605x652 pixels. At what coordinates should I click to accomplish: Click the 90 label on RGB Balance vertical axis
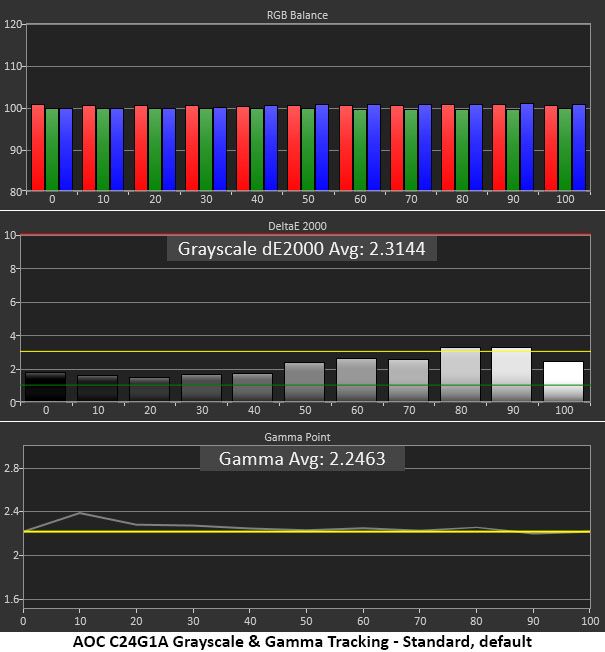(15, 151)
